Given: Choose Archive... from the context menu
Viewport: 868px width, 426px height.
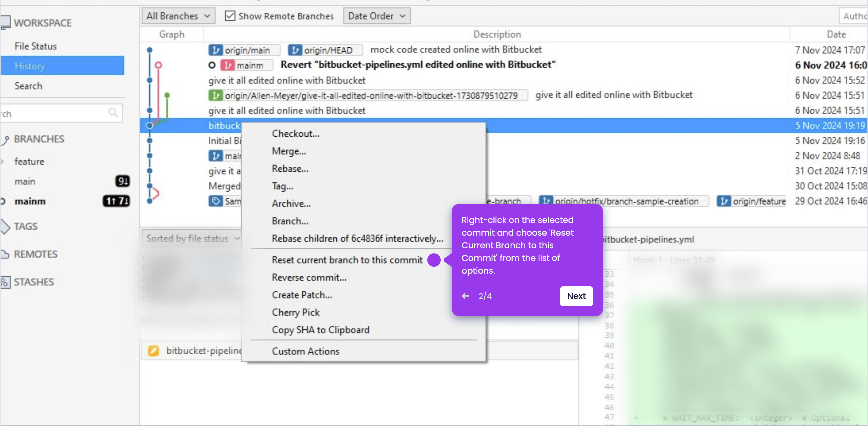Looking at the screenshot, I should pos(291,204).
